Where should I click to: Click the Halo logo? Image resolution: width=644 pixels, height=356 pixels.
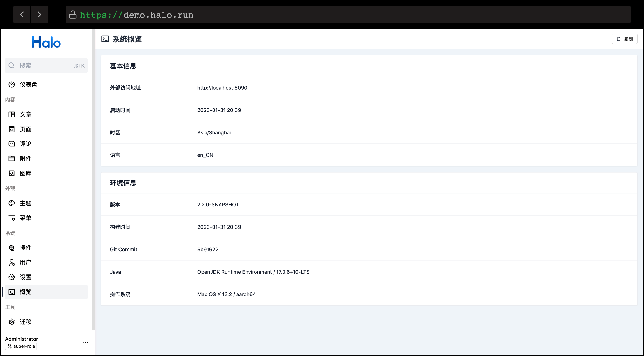pyautogui.click(x=46, y=42)
